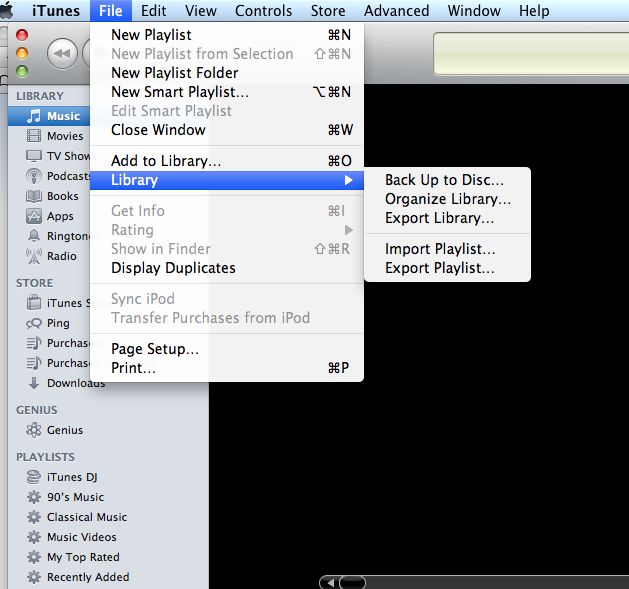Screen dimensions: 629x589
Task: Select the Music library icon
Action: pyautogui.click(x=34, y=116)
